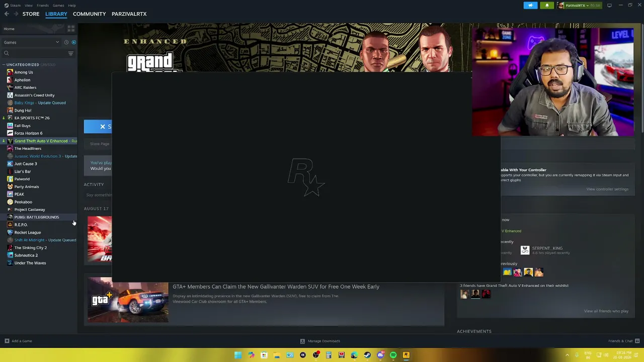The image size is (644, 362).
Task: Go back with the navigation arrow
Action: (7, 14)
